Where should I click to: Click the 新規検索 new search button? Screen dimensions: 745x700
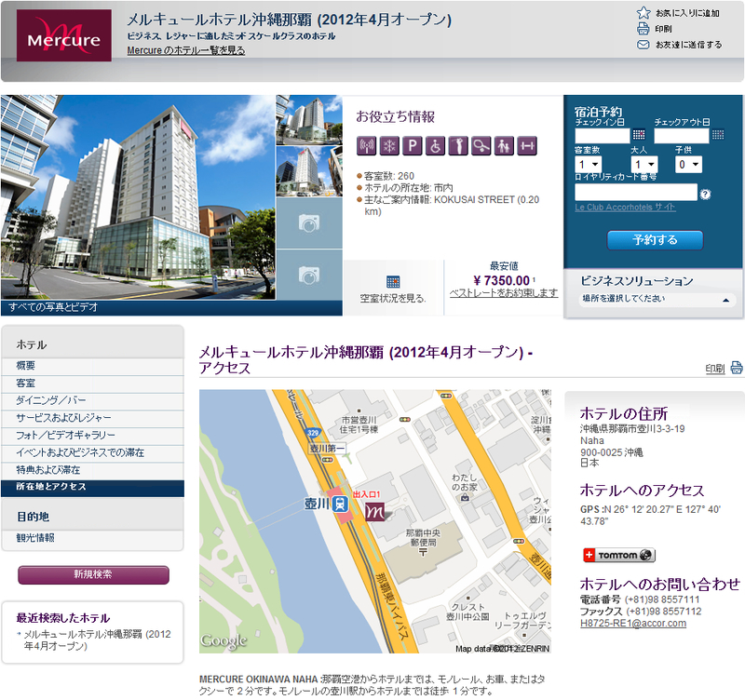(x=93, y=574)
